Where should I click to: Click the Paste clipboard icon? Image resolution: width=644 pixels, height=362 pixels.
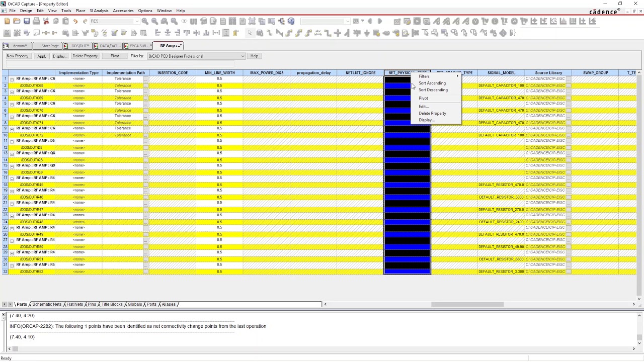click(x=65, y=21)
